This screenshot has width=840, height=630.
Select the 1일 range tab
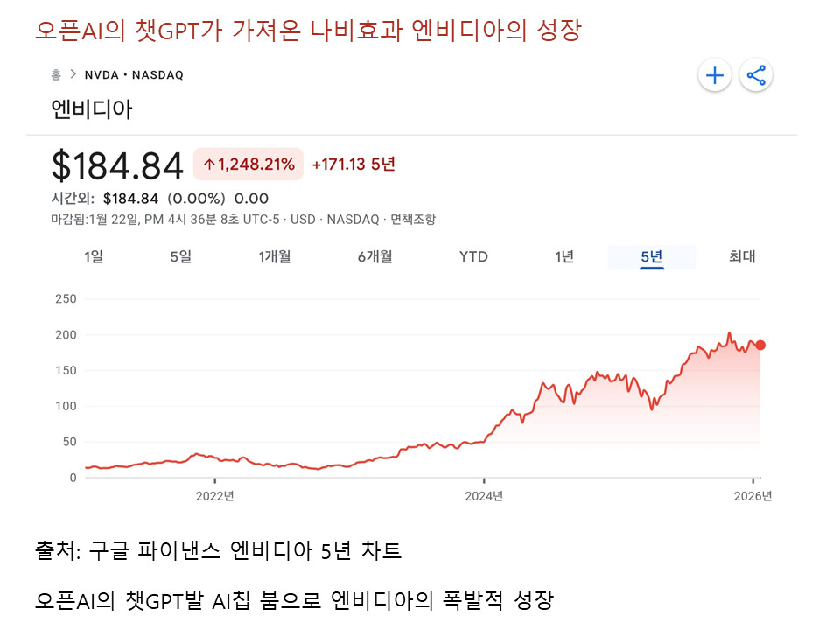[x=94, y=256]
